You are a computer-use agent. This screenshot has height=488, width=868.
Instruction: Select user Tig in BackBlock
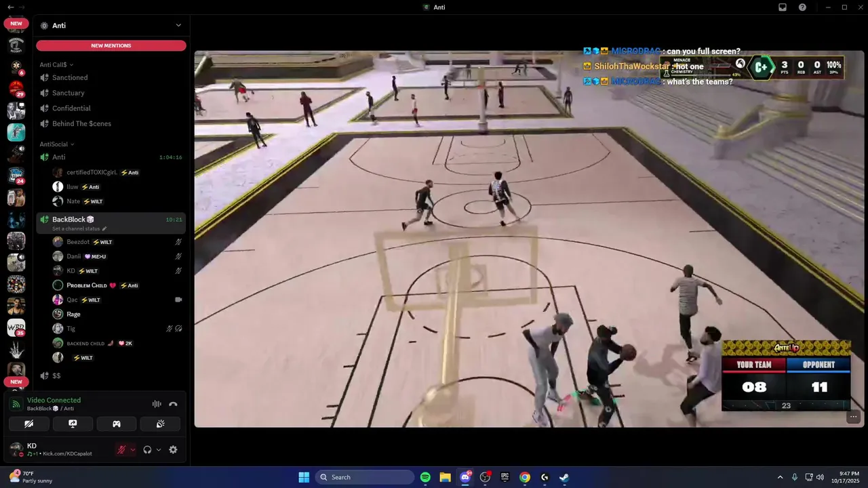click(112, 329)
